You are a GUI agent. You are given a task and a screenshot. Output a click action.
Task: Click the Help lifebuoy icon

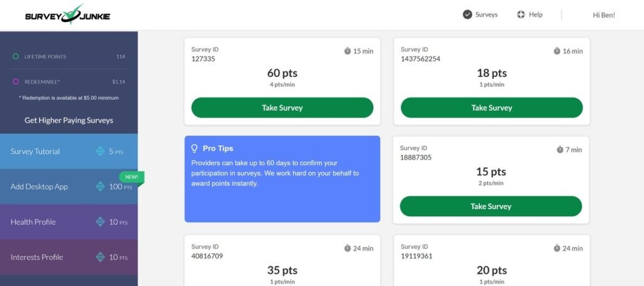(x=521, y=14)
